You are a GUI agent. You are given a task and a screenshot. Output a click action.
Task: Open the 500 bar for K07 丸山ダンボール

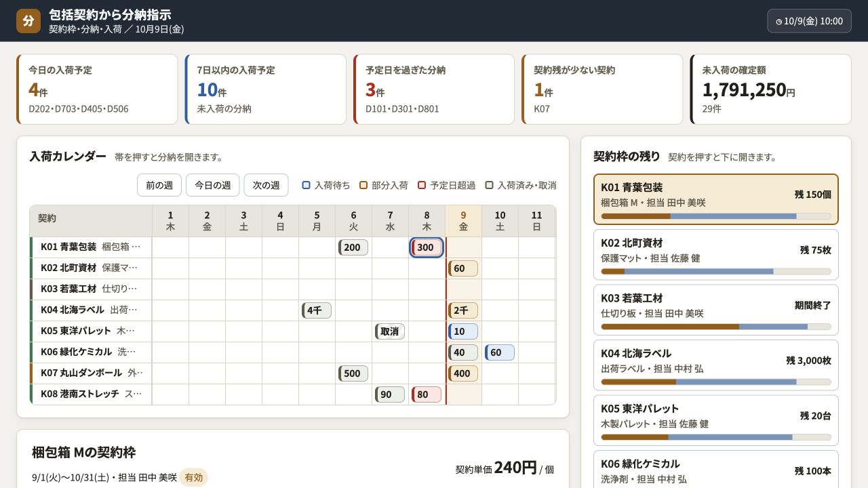[353, 373]
